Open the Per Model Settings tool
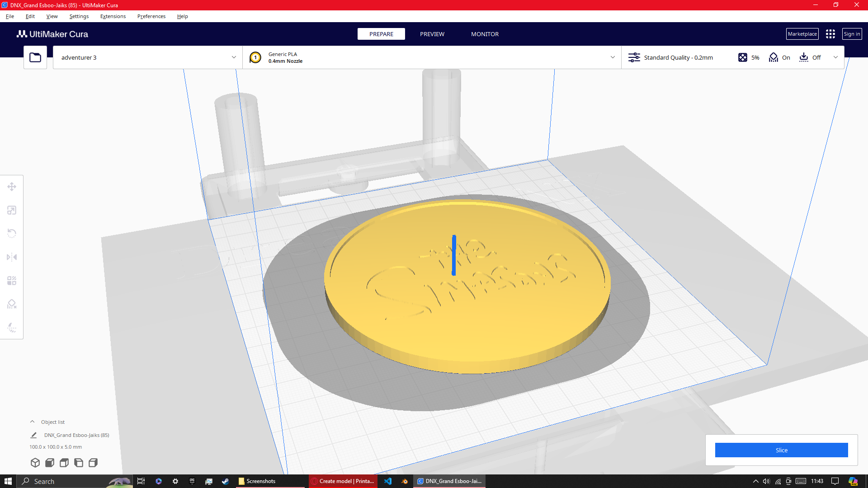The height and width of the screenshot is (488, 868). click(12, 281)
